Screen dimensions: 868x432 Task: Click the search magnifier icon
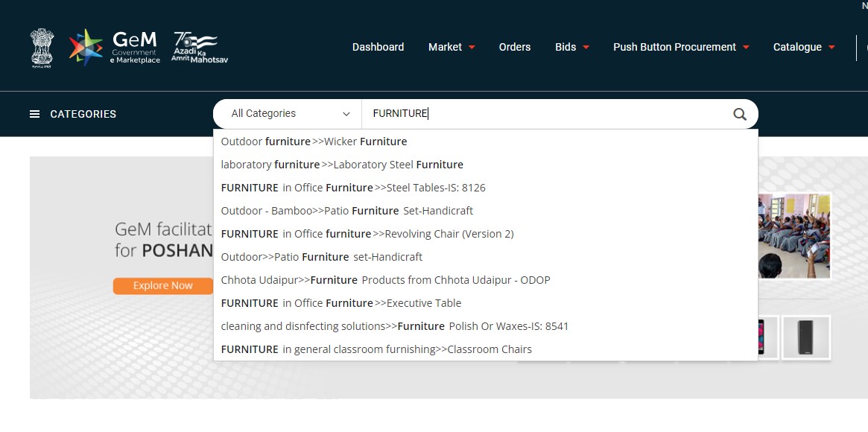[x=739, y=113]
